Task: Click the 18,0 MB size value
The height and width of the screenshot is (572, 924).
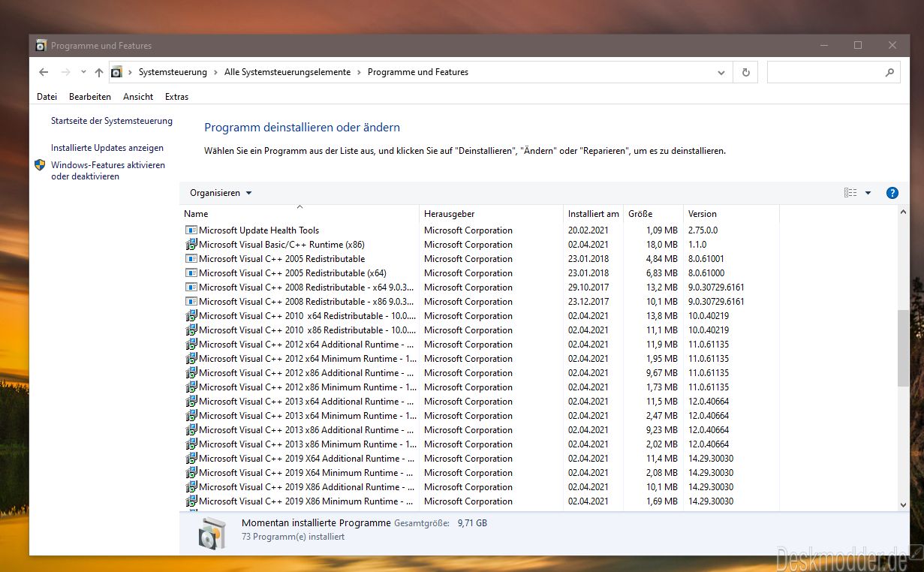Action: 661,245
